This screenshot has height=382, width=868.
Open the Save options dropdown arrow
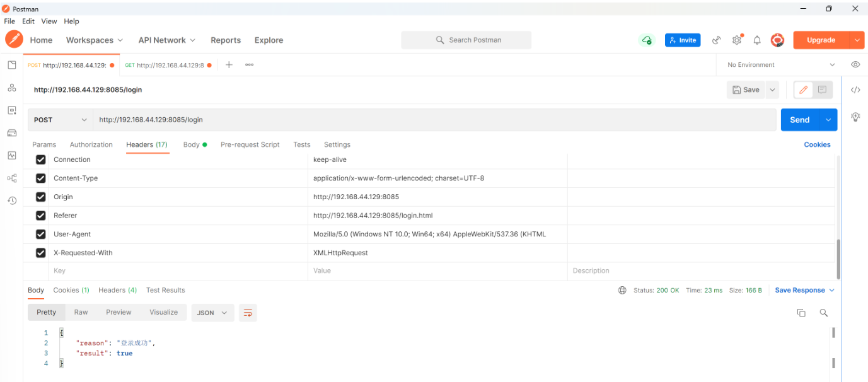pyautogui.click(x=772, y=90)
